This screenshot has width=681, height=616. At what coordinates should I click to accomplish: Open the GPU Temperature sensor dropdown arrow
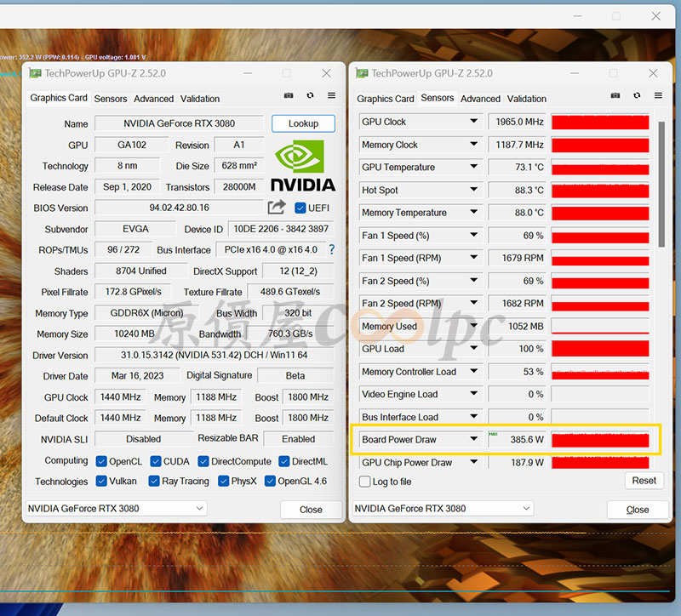474,166
